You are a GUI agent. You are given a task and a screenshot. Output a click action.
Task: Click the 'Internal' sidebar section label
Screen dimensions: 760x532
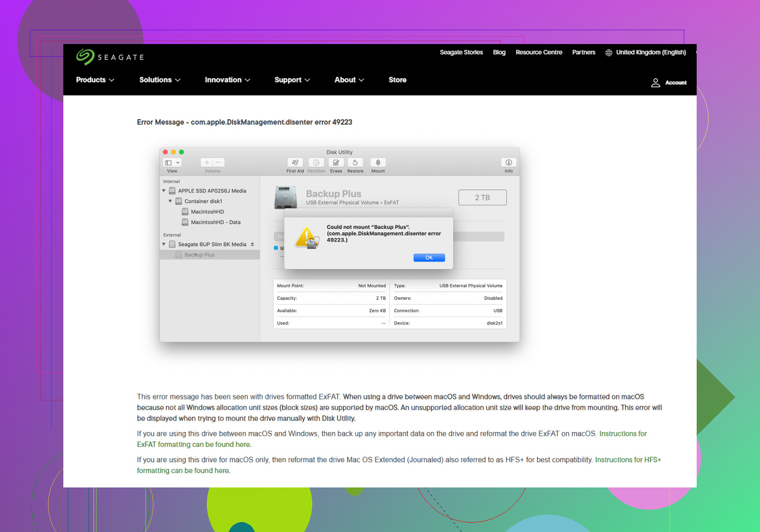pyautogui.click(x=172, y=182)
